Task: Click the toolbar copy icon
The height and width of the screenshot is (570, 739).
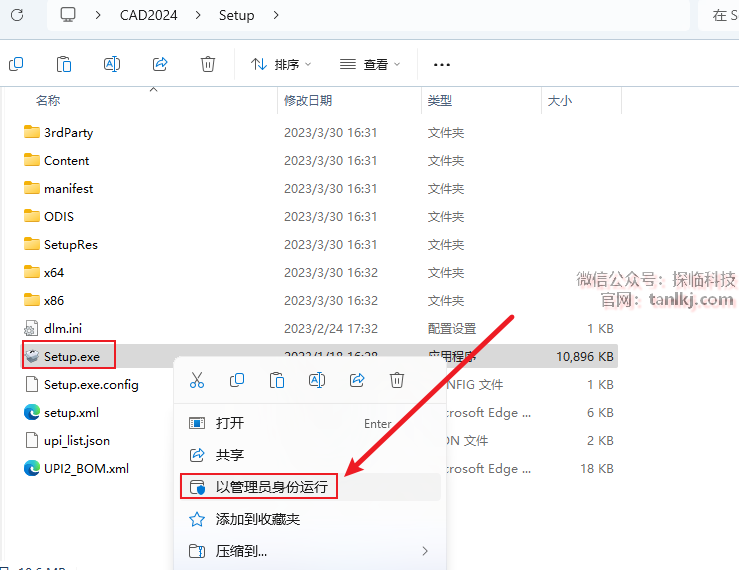Action: (16, 64)
